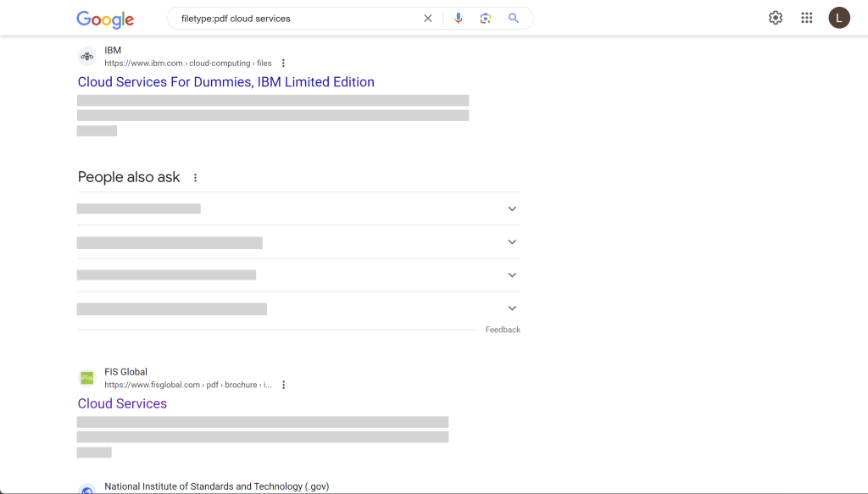This screenshot has width=868, height=494.
Task: Clear the search query text
Action: click(x=428, y=19)
